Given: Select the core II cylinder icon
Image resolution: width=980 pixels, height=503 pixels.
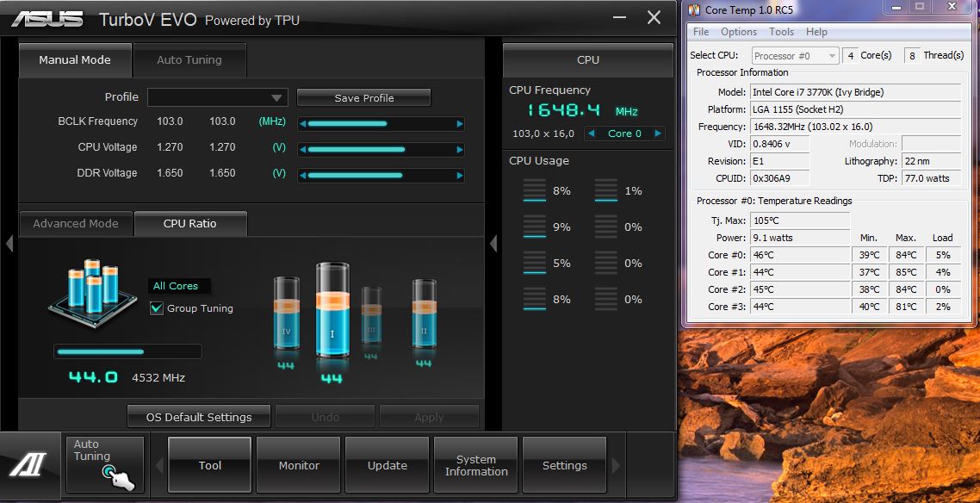Looking at the screenshot, I should (424, 314).
